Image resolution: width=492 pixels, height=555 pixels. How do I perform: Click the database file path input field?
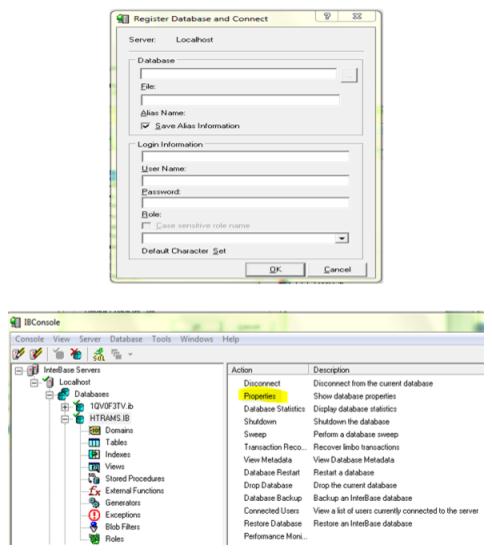238,74
